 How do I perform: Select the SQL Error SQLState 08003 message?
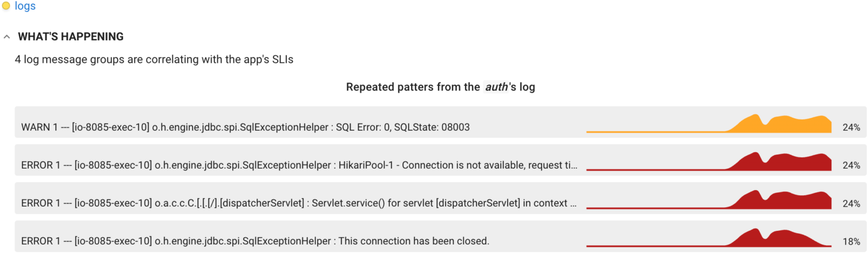point(402,127)
